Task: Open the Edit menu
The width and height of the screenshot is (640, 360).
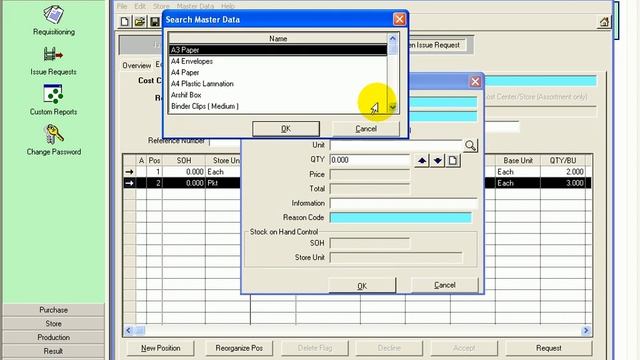Action: click(x=140, y=6)
